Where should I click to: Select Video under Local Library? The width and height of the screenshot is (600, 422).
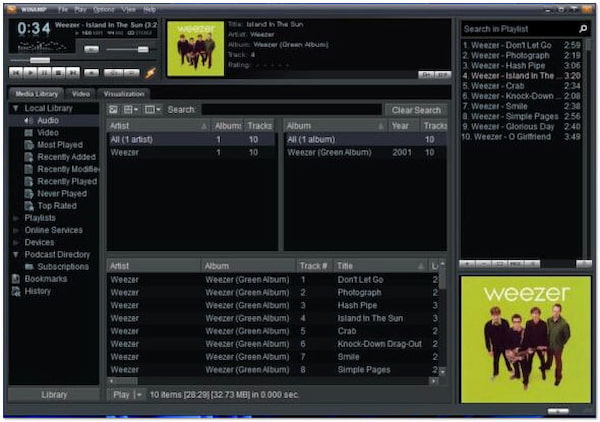(x=48, y=133)
